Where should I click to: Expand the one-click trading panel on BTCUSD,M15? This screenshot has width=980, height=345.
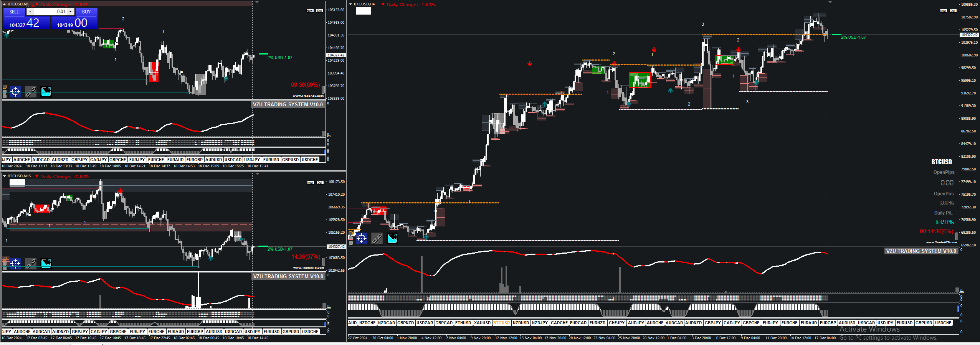(x=4, y=176)
